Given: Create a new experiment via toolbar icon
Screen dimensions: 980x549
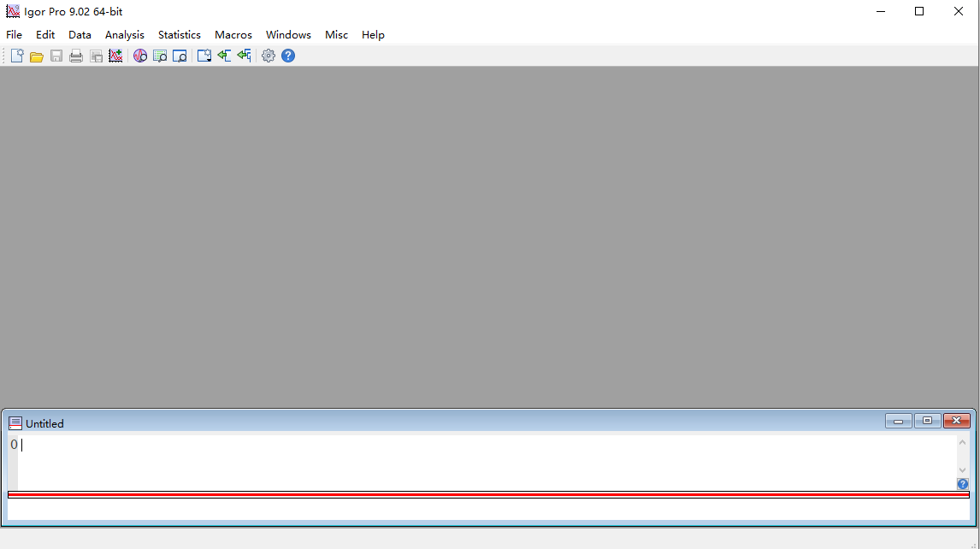Looking at the screenshot, I should pyautogui.click(x=17, y=56).
